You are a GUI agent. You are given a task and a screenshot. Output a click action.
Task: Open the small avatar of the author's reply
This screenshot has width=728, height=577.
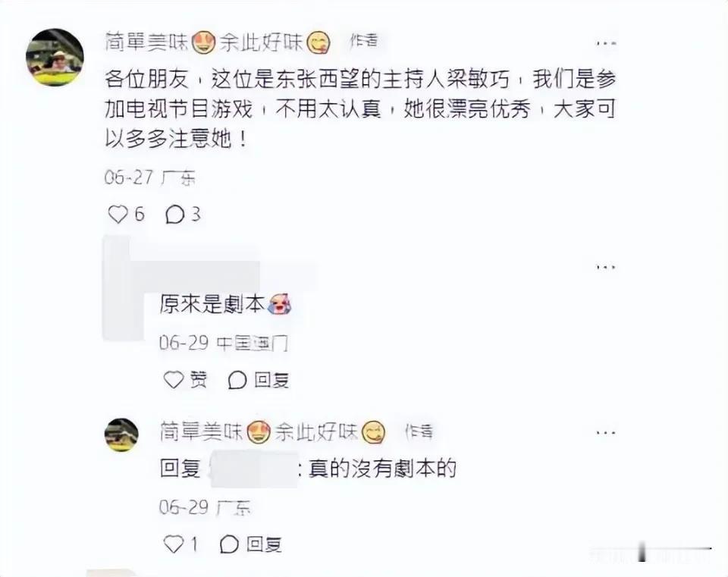pyautogui.click(x=121, y=435)
